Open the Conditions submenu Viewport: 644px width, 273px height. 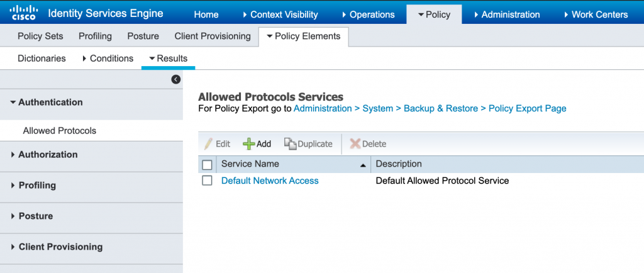click(x=107, y=58)
